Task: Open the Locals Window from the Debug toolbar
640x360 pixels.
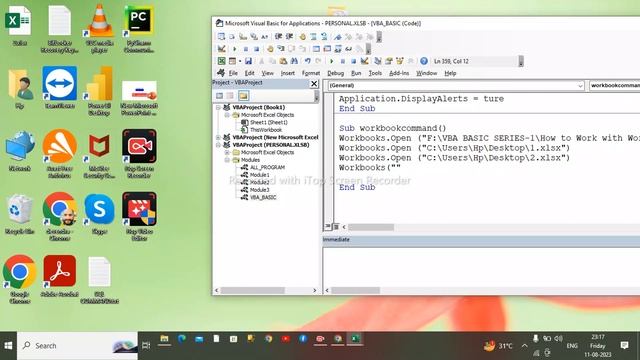Action: [x=316, y=49]
